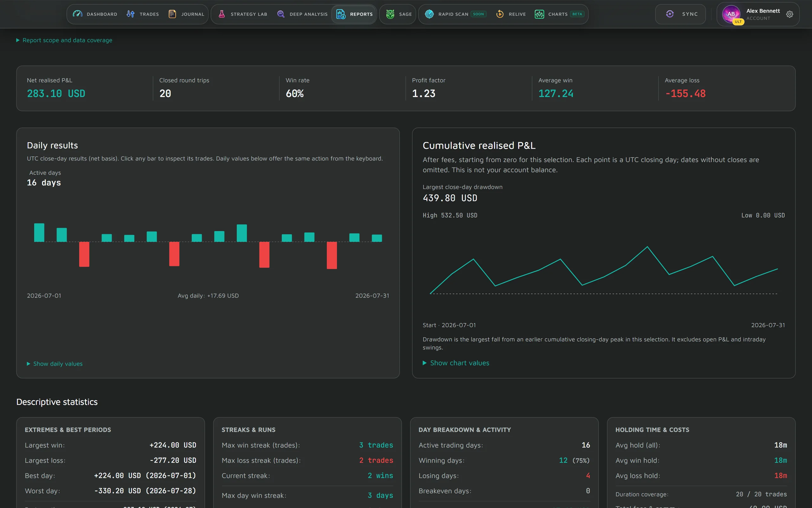
Task: Expand Show chart values
Action: 456,363
